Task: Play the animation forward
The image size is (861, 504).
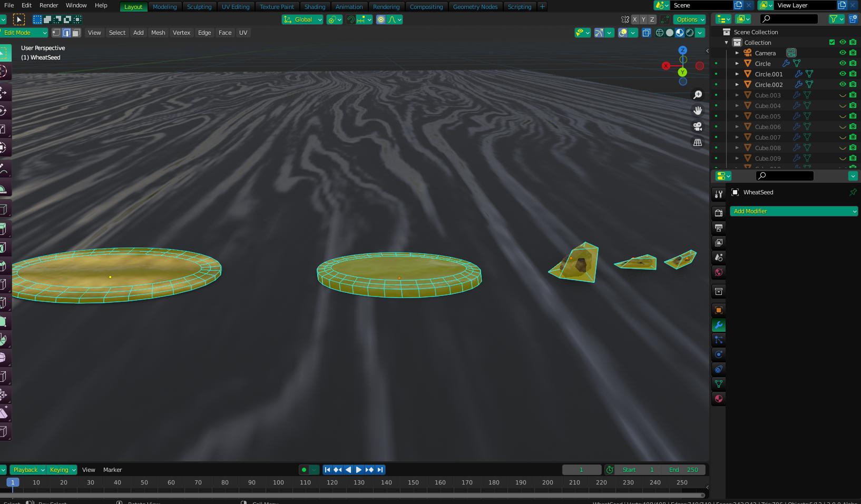Action: click(359, 470)
